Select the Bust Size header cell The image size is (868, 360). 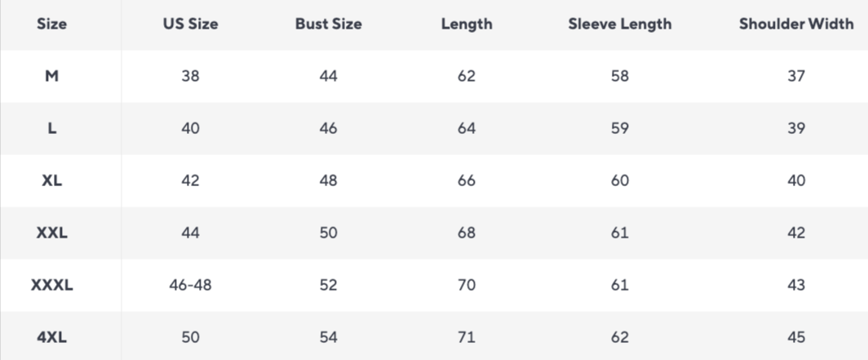[328, 24]
